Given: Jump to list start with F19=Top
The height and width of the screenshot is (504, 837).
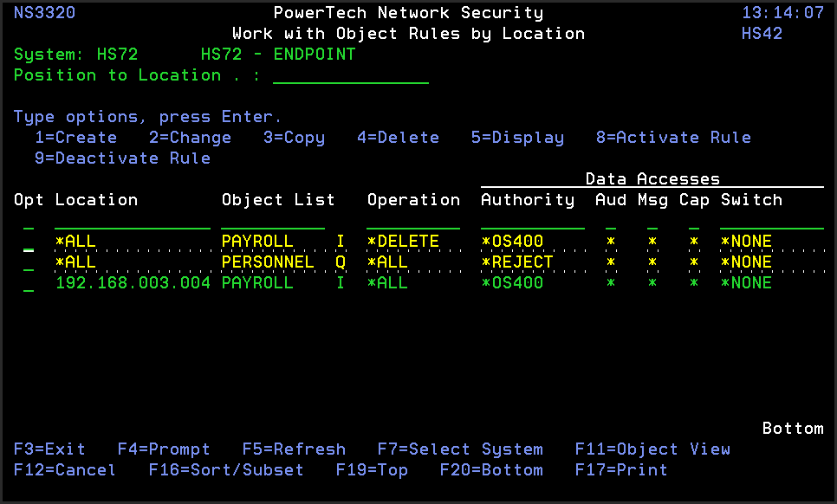Looking at the screenshot, I should 372,470.
